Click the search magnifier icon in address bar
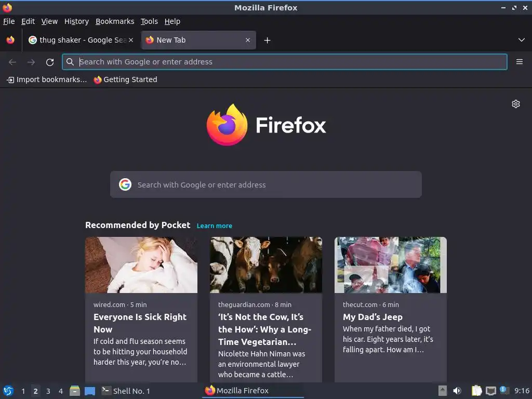Screen dimensions: 532x399 pos(70,62)
